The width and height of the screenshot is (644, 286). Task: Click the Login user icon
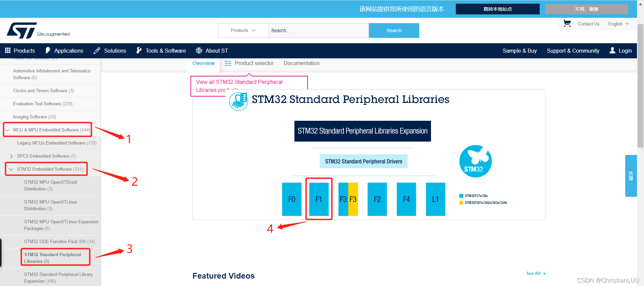point(612,50)
